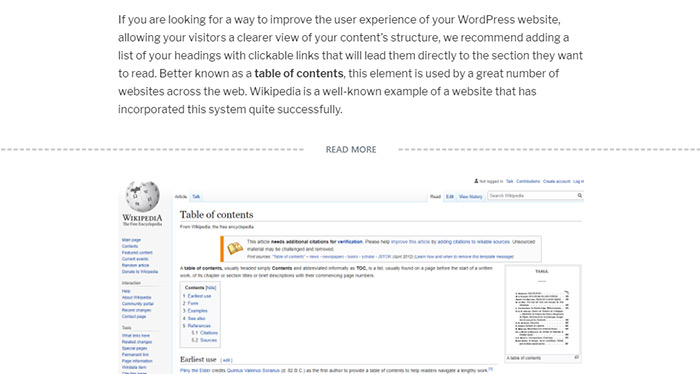Click the 'Contributions' link at top
The width and height of the screenshot is (700, 374).
[528, 181]
